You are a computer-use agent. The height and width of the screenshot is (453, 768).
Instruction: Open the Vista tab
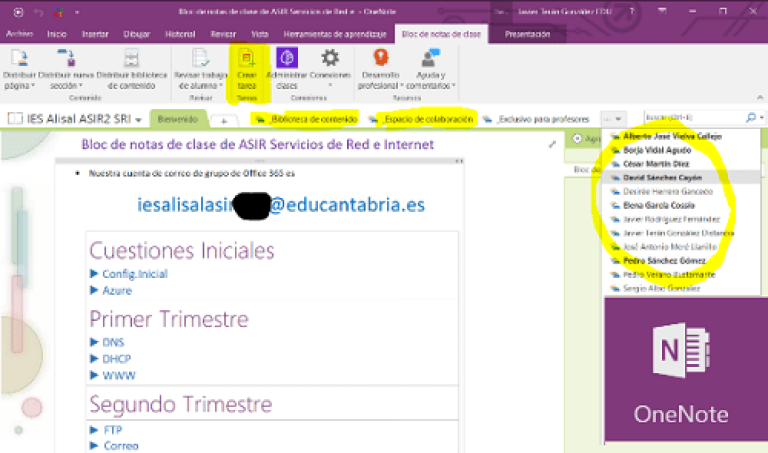pyautogui.click(x=260, y=34)
